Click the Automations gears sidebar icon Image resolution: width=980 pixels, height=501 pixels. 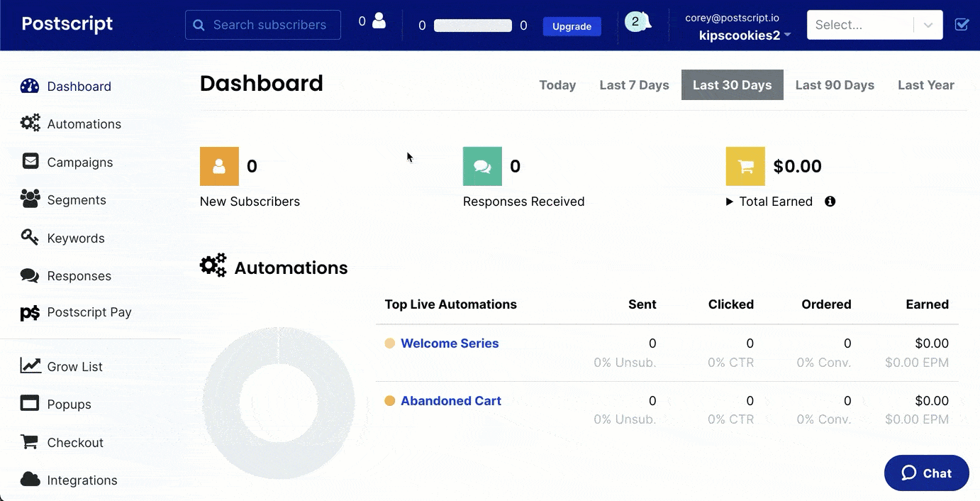pos(30,123)
